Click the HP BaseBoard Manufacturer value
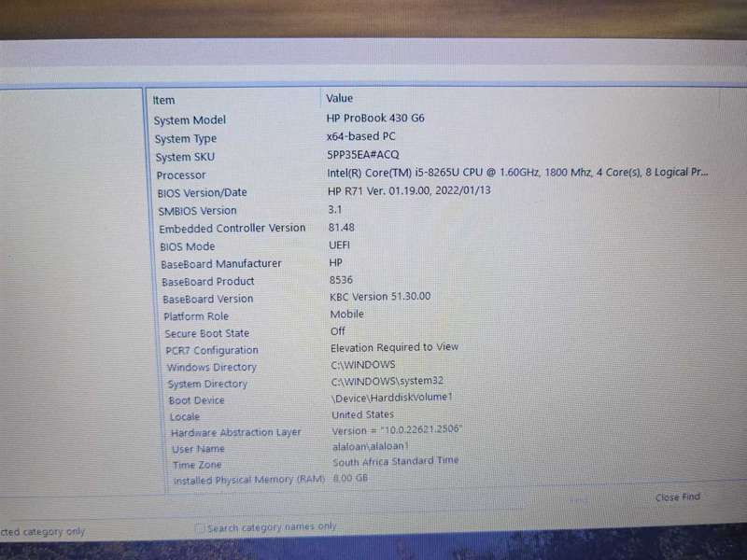The image size is (747, 560). tap(335, 262)
